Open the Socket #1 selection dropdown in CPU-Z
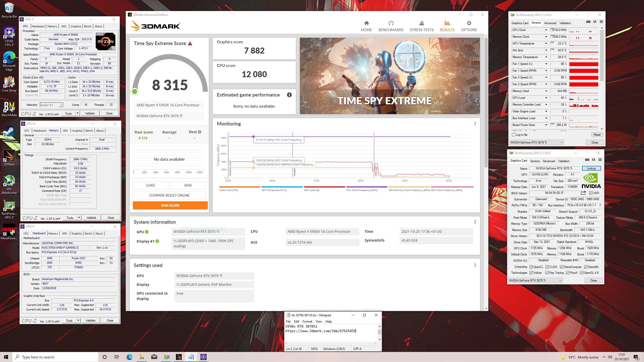Screen dimensions: 644x362 pos(51,105)
